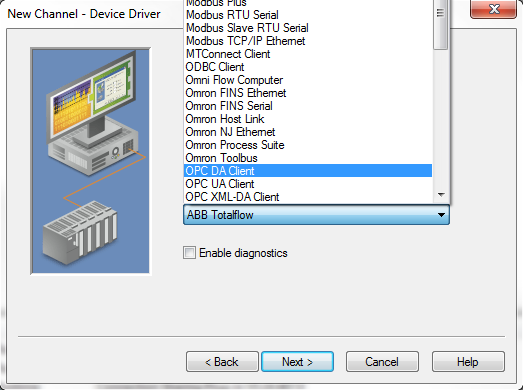Choose Omron FINS Ethernet entry

[x=308, y=93]
